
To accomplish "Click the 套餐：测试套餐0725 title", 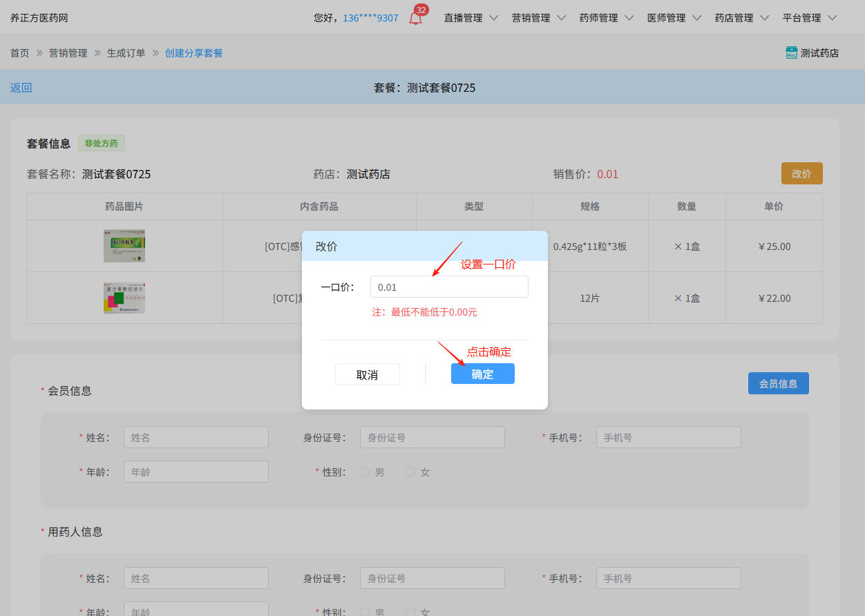I will tap(424, 88).
